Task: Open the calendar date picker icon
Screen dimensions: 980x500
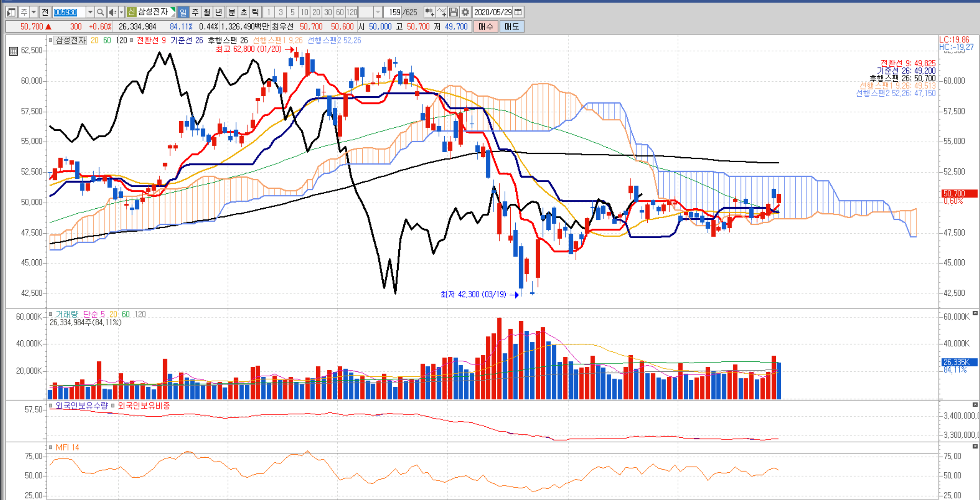Action: click(518, 12)
